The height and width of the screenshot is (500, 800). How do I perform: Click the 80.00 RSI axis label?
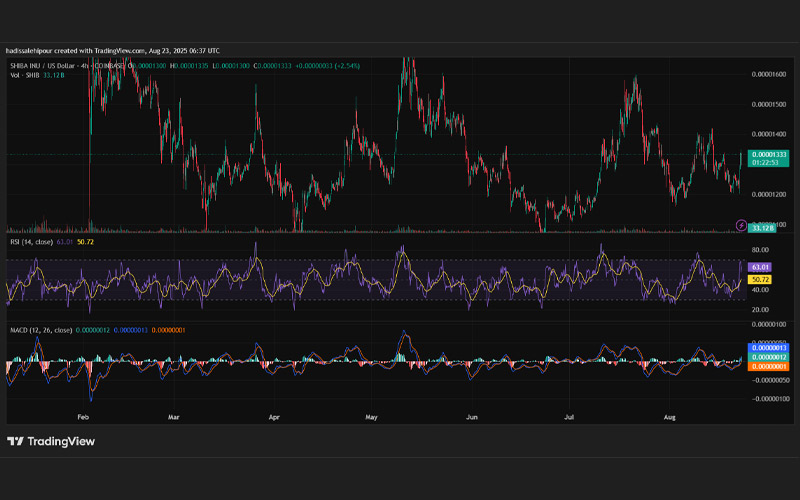click(760, 250)
